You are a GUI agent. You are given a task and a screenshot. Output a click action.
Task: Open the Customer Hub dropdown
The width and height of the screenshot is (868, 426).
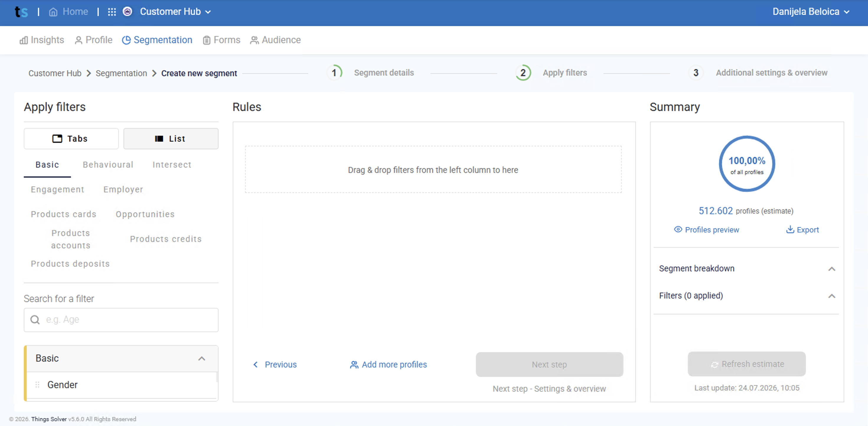click(176, 12)
